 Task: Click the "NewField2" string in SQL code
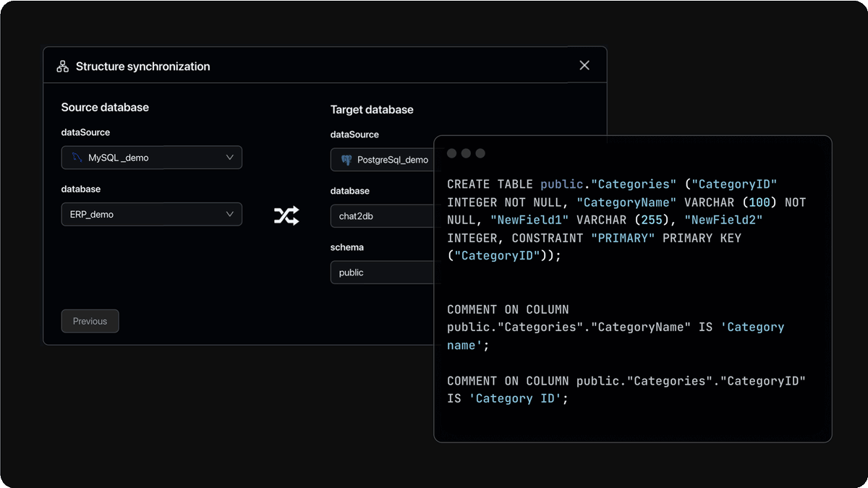723,220
